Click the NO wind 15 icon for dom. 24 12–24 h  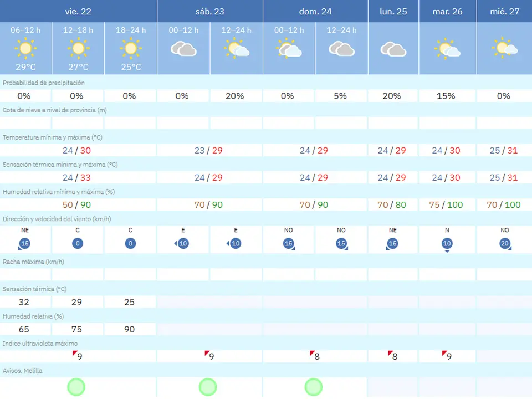coord(342,244)
